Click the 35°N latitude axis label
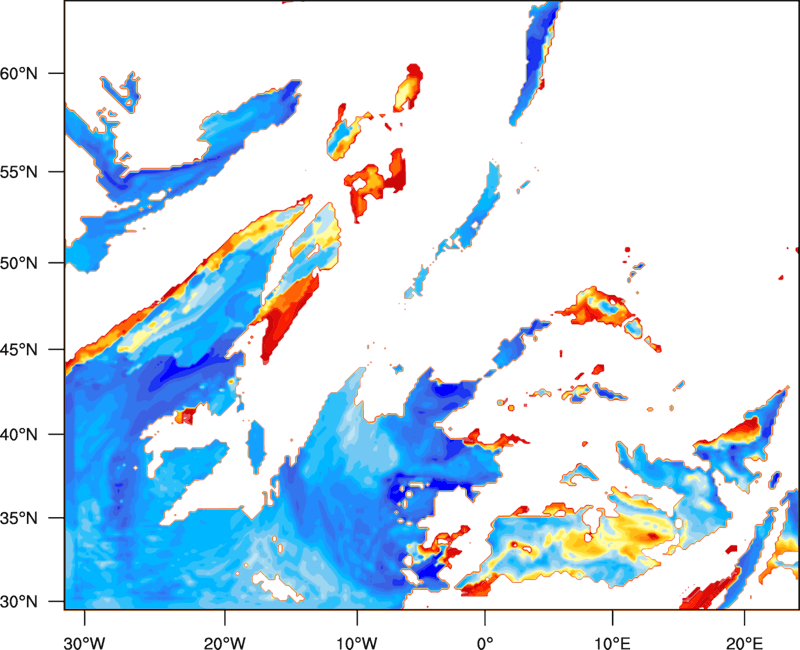The image size is (800, 650). [x=19, y=518]
